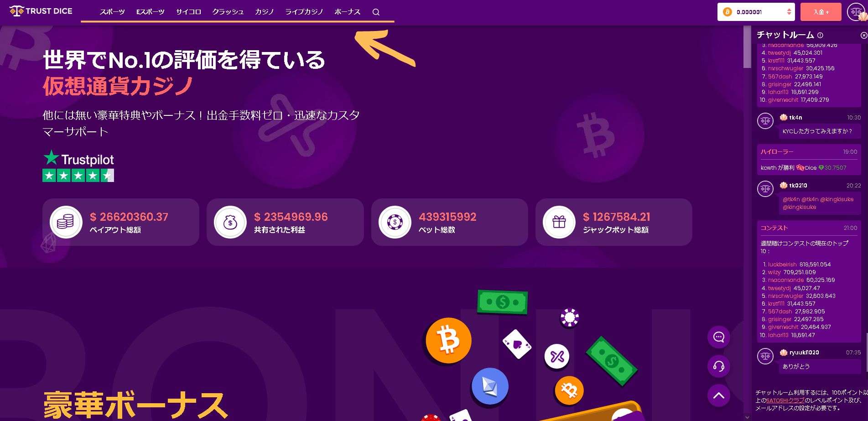Viewport: 868px width, 421px height.
Task: Open the スポーツ menu item
Action: 112,12
